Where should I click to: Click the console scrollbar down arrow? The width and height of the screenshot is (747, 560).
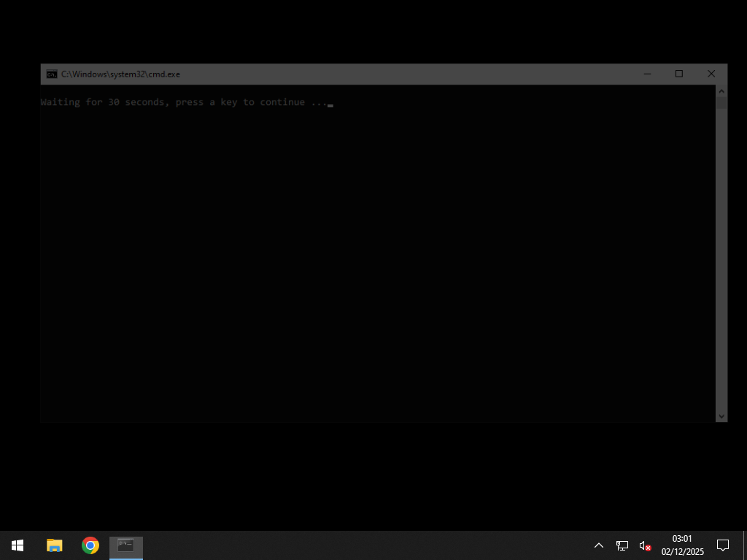point(721,416)
